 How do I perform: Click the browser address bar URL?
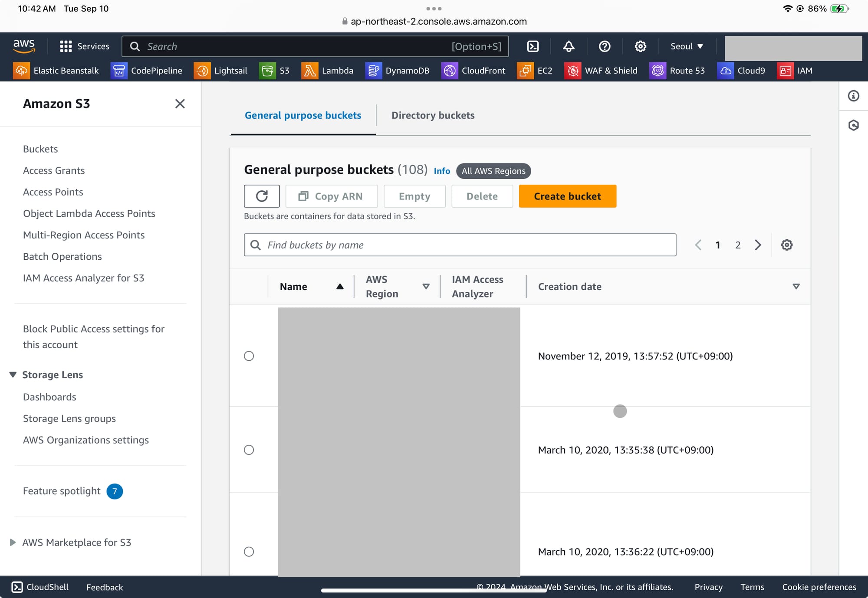pos(438,21)
